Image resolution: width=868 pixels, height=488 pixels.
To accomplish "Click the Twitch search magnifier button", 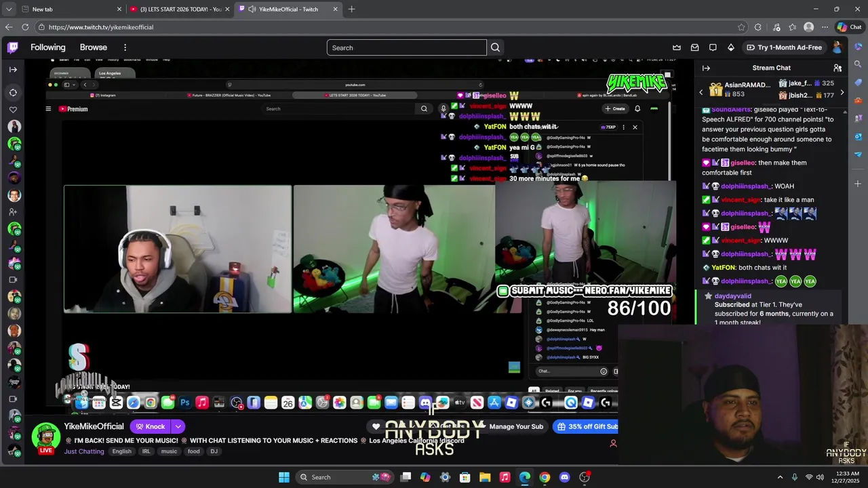I will [496, 47].
